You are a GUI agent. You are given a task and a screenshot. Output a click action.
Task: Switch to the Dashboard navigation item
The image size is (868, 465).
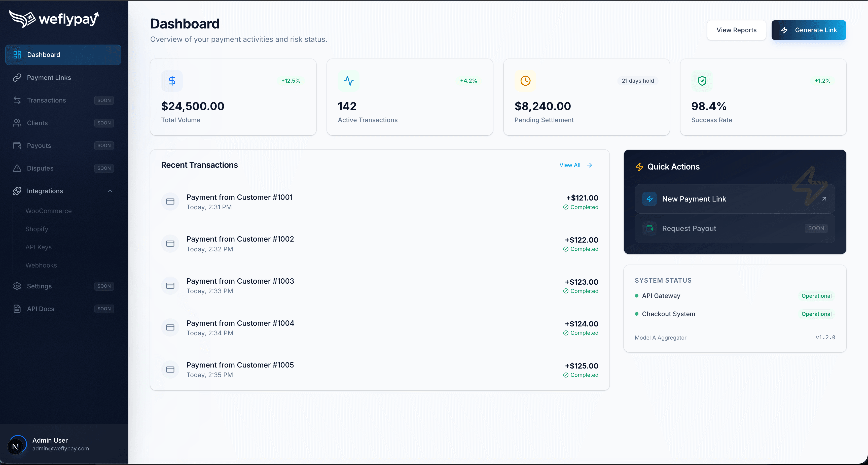[44, 54]
